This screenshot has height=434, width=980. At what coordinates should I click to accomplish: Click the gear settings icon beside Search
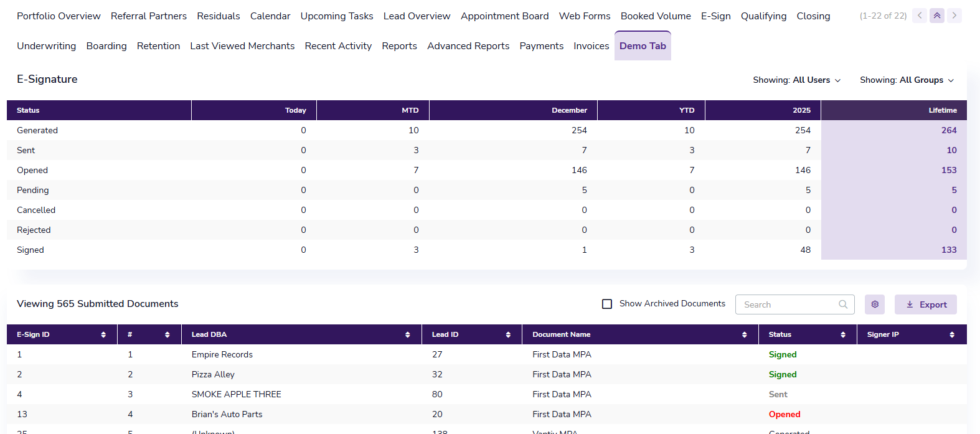[875, 304]
